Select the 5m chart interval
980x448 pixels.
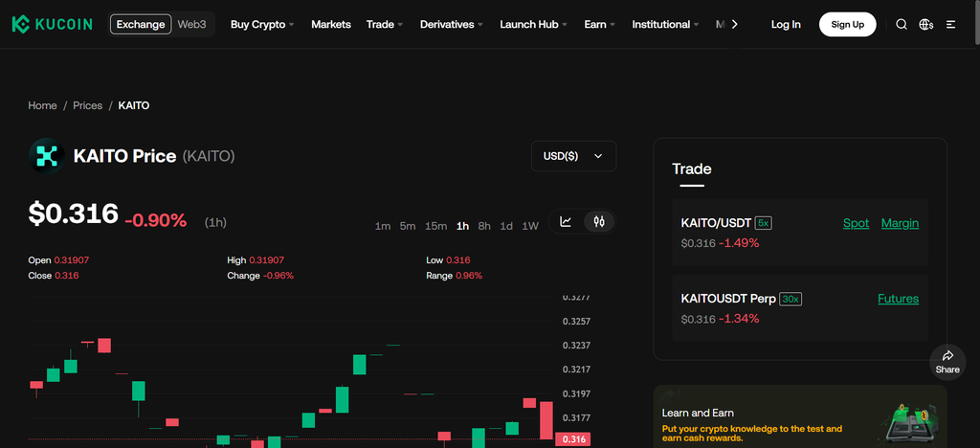point(408,226)
